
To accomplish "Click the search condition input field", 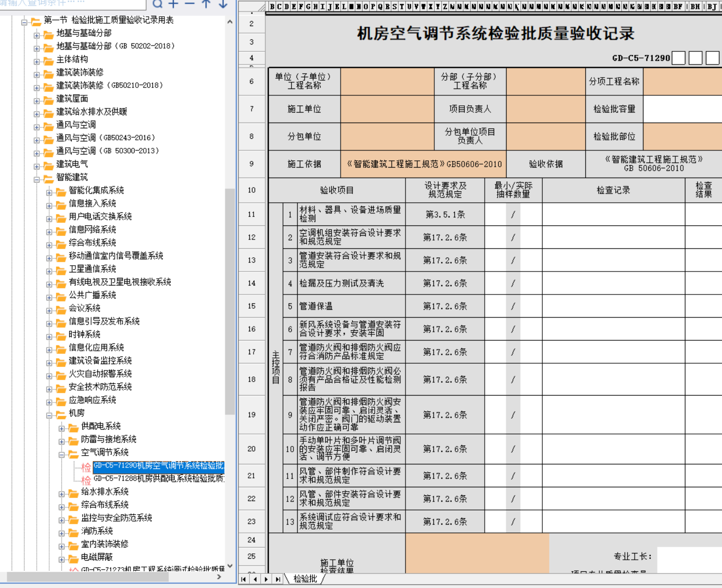I will coord(73,3).
